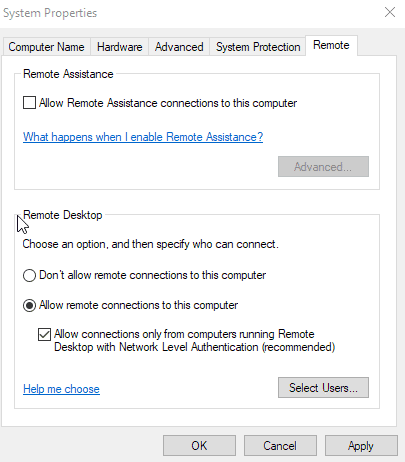Click the greyed-out Advanced... button
Image resolution: width=405 pixels, height=462 pixels.
(323, 166)
